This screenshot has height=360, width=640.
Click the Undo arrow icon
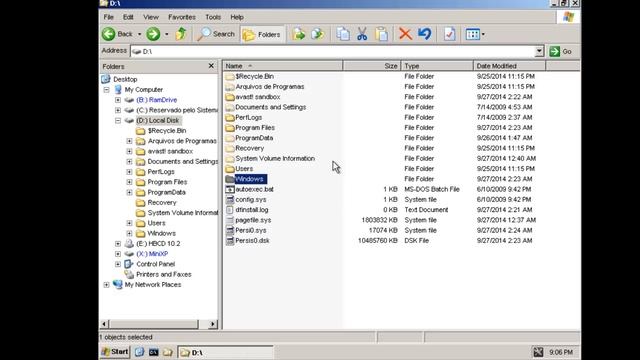425,34
